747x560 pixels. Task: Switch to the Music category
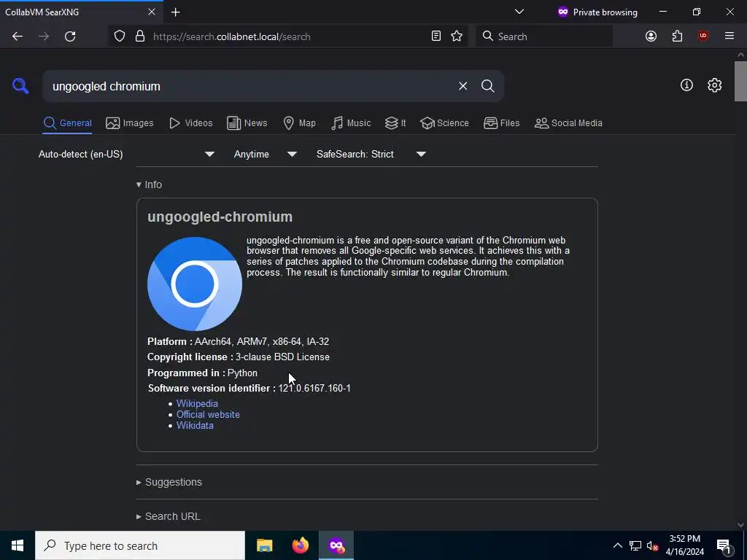(x=351, y=122)
